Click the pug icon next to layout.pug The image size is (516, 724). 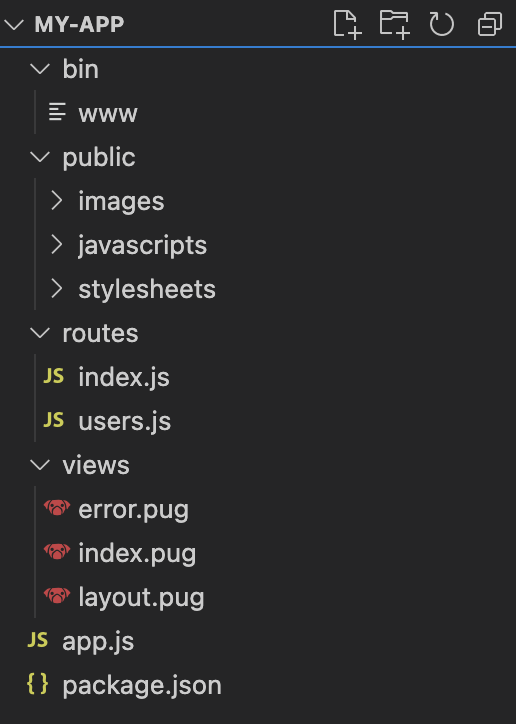57,595
